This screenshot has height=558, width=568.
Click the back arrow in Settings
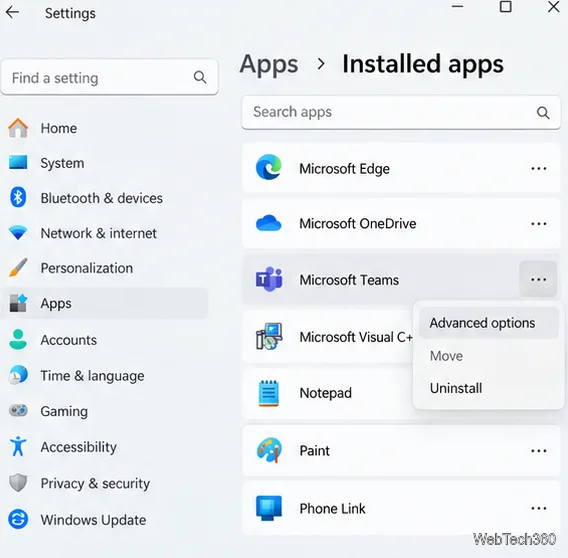[x=13, y=13]
